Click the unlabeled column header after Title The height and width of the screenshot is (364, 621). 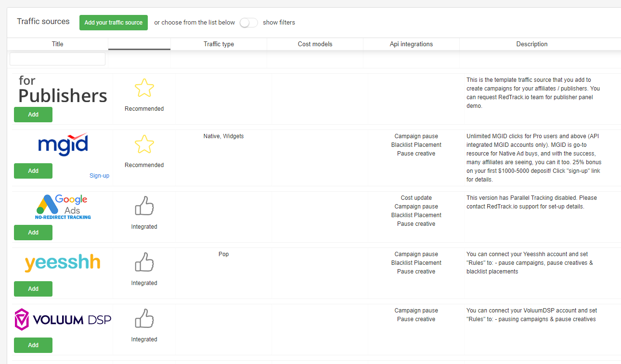pos(140,44)
